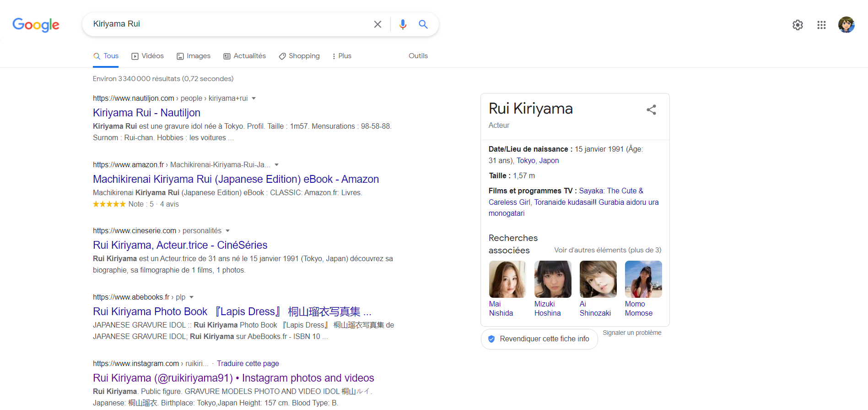Click the Outils search tools button
Viewport: 868px width, 410px height.
point(418,56)
